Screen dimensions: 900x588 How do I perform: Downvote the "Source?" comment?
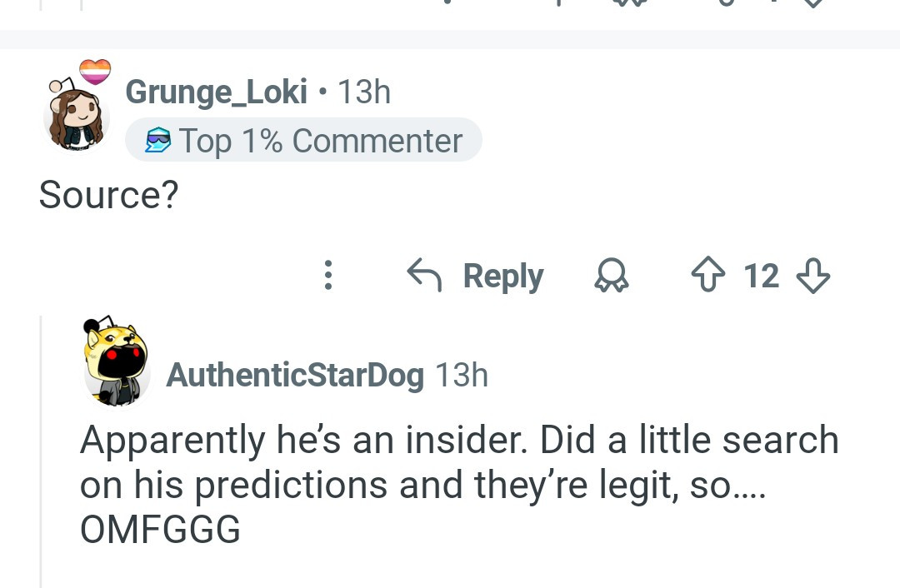point(813,276)
